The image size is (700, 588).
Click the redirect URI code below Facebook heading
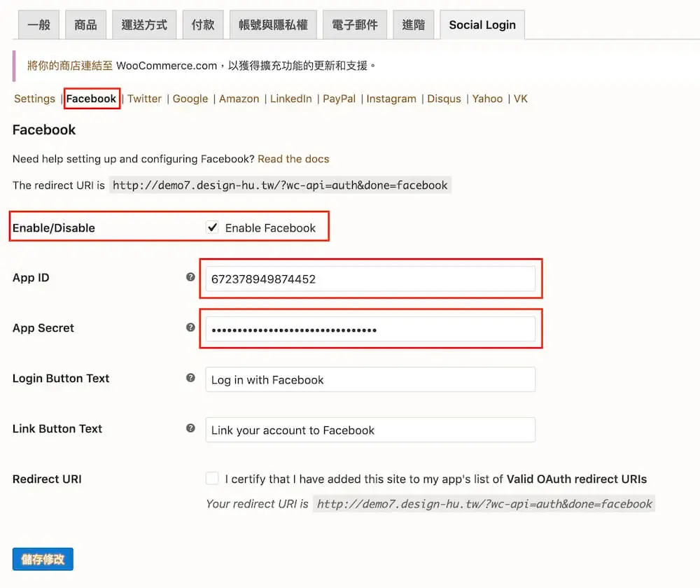click(280, 185)
